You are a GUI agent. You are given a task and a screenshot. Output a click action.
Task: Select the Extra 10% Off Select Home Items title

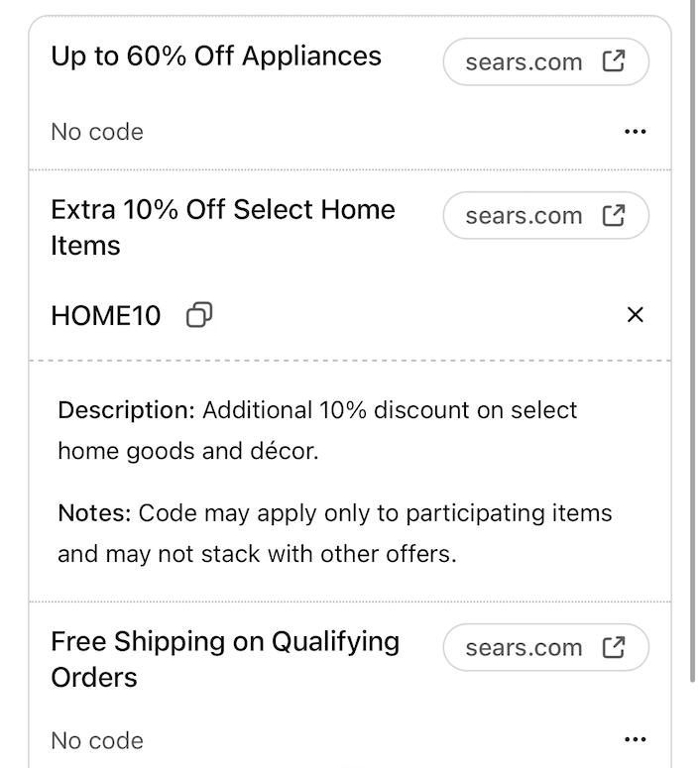pyautogui.click(x=223, y=227)
